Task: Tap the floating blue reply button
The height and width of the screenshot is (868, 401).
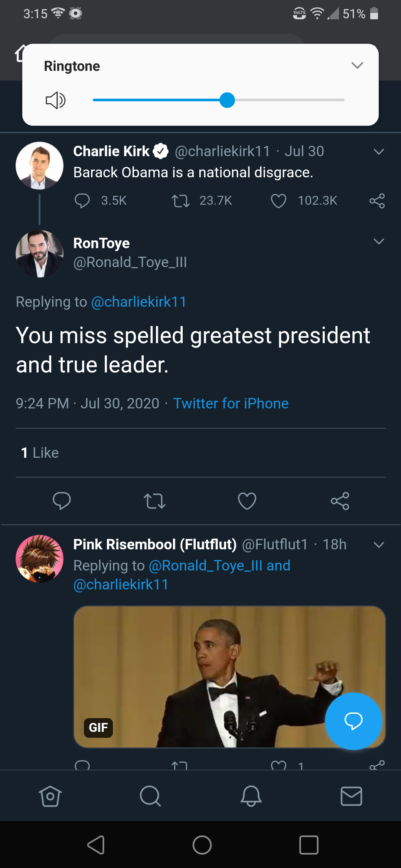Action: [x=353, y=721]
